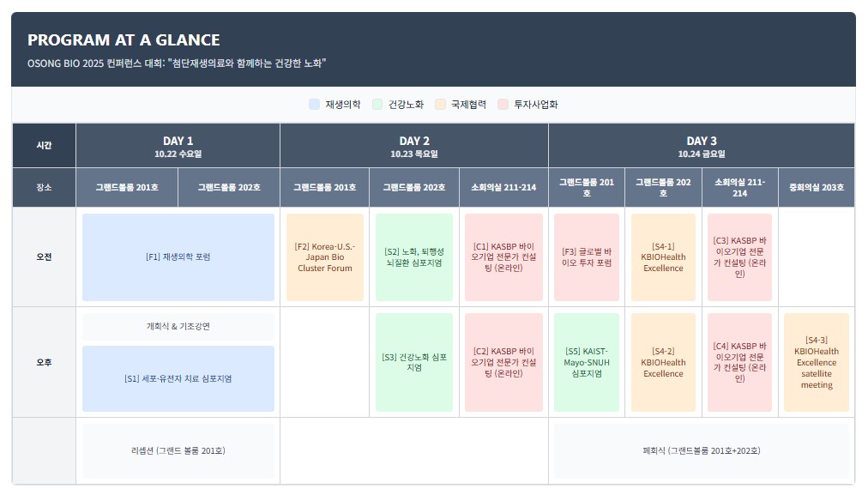The width and height of the screenshot is (868, 495).
Task: Click the 폐회식 closing ceremony entry
Action: (701, 450)
